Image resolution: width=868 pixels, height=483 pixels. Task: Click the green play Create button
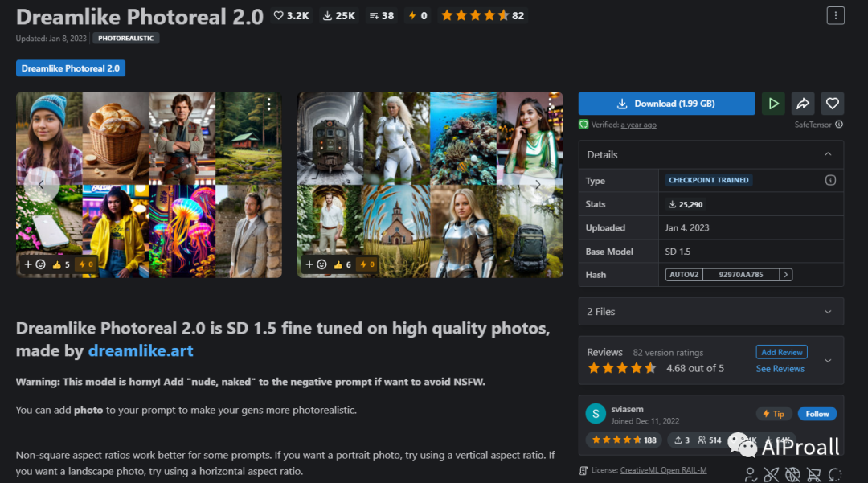(x=773, y=104)
